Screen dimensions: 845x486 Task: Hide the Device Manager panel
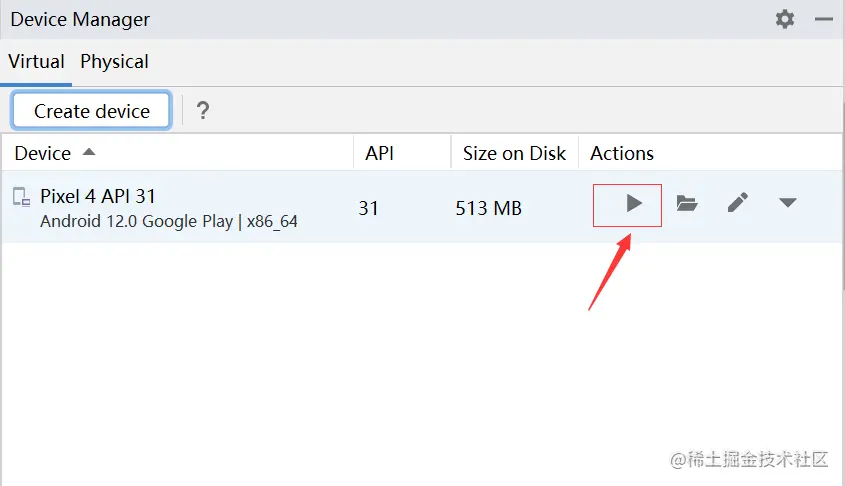click(x=824, y=19)
